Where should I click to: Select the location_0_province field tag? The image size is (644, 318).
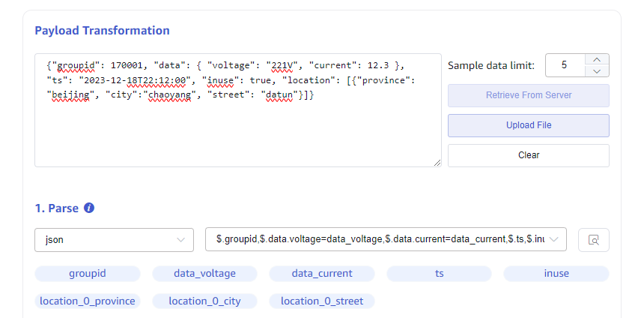click(x=87, y=301)
